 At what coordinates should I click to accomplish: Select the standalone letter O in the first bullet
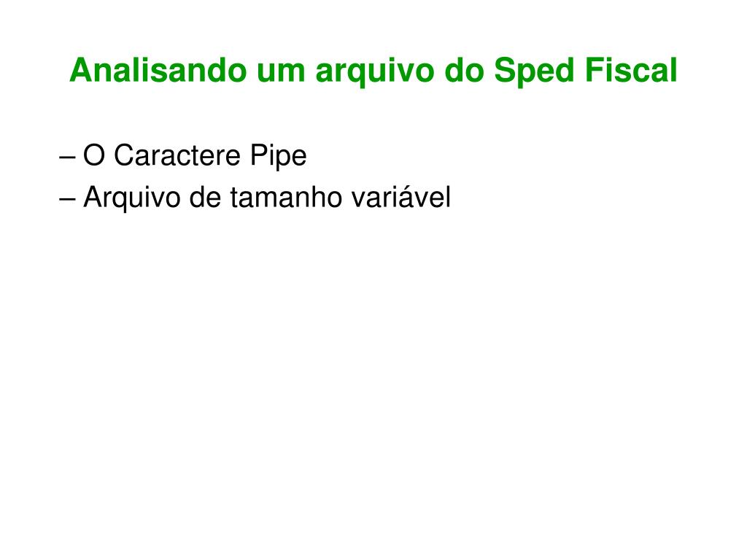[x=94, y=156]
